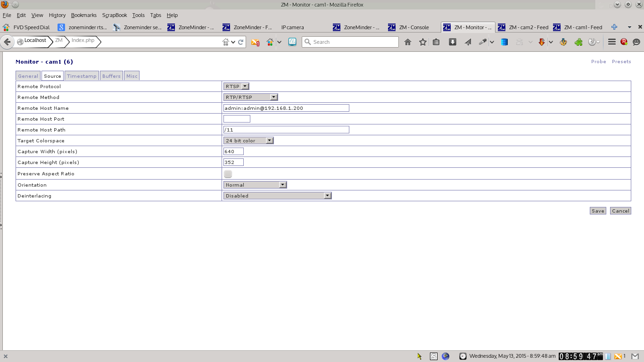
Task: Click the red round icon in the toolbar
Action: click(x=624, y=42)
